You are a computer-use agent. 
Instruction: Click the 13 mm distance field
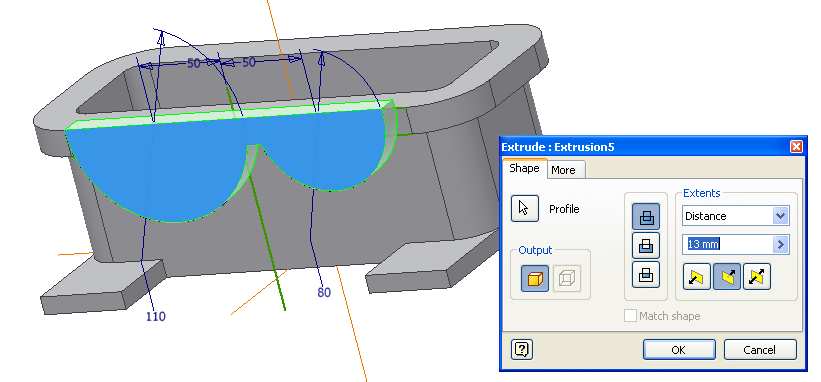click(x=728, y=244)
